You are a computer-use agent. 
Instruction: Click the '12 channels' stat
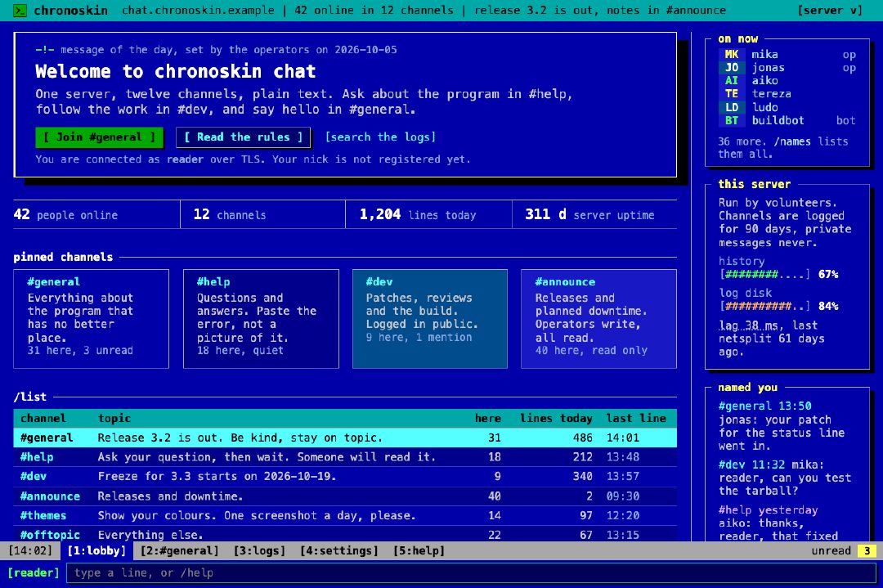point(230,214)
